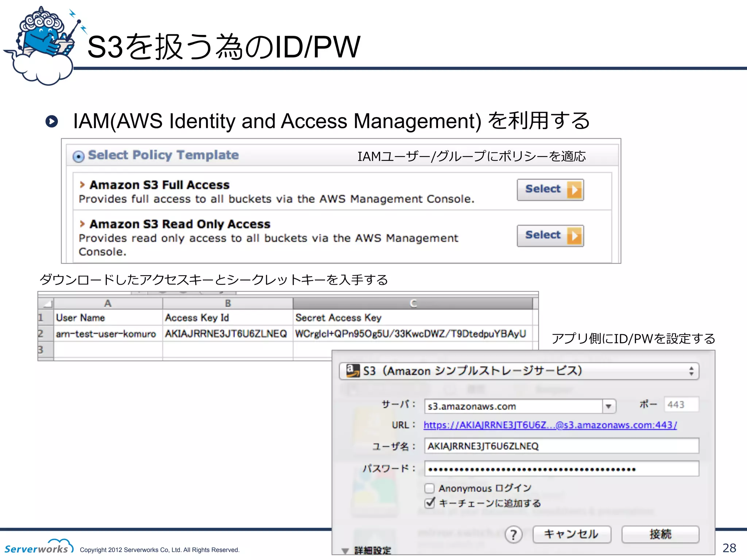Viewport: 747px width, 560px height.
Task: Select the Amazon S3 Read Only Access policy
Action: pos(550,236)
